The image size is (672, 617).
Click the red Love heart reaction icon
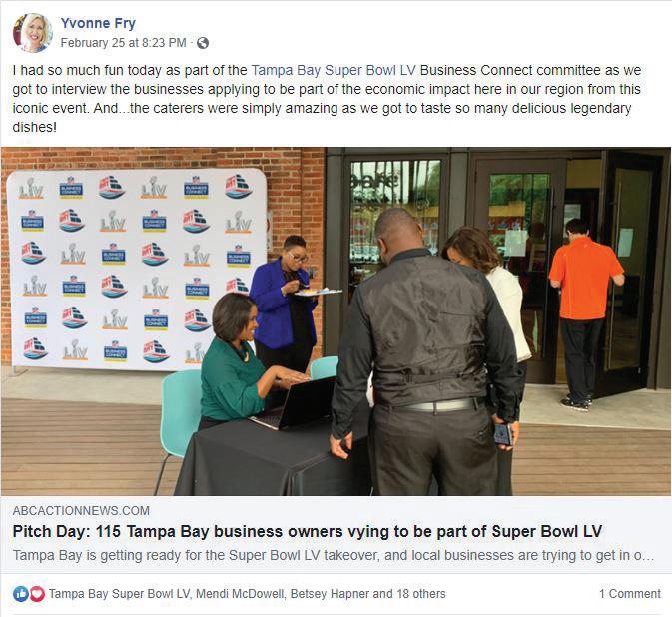click(x=37, y=594)
